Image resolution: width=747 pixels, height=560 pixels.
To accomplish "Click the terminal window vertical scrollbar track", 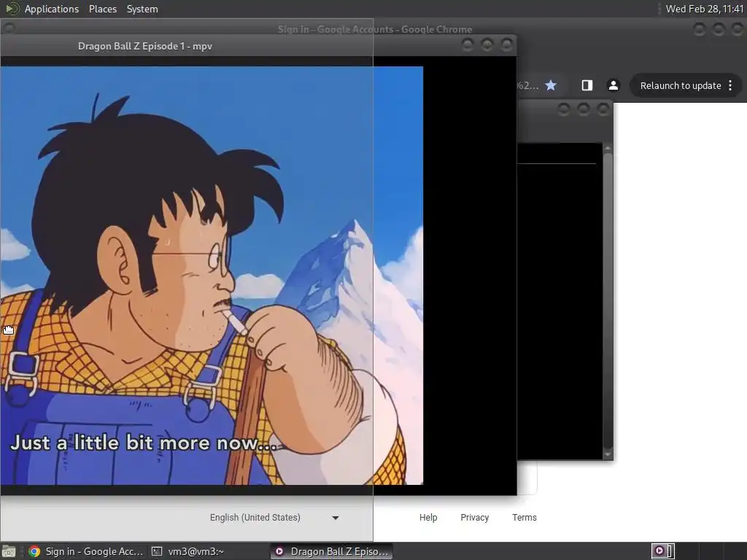I will (608, 301).
